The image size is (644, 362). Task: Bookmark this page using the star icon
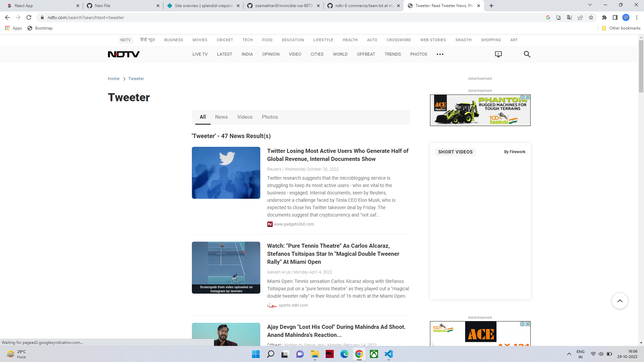(591, 17)
